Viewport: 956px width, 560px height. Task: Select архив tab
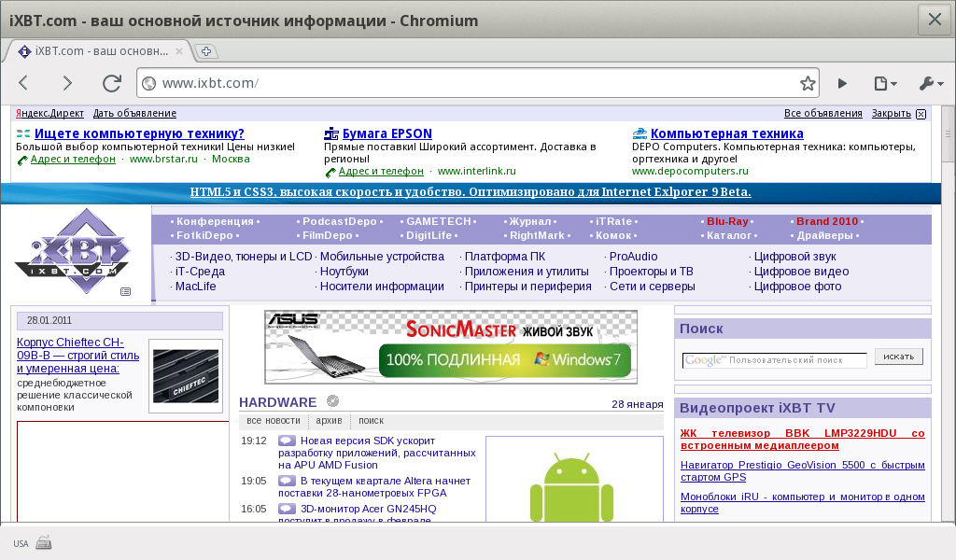(329, 420)
